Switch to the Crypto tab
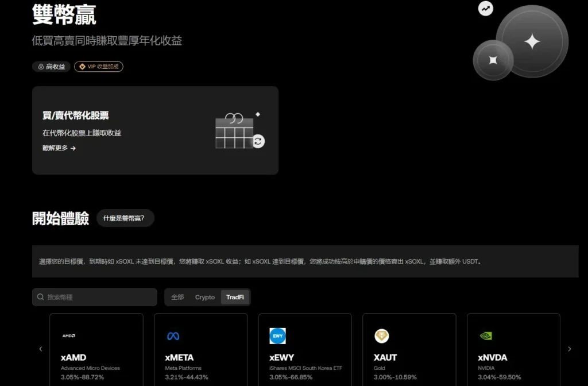This screenshot has height=386, width=588. click(205, 297)
